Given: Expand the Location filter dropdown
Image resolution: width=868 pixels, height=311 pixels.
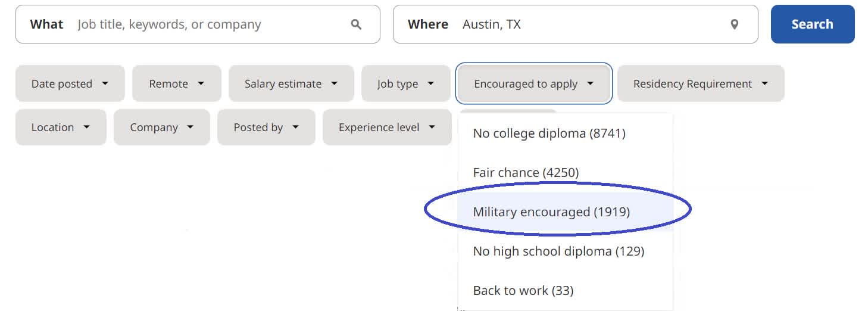Looking at the screenshot, I should coord(61,127).
